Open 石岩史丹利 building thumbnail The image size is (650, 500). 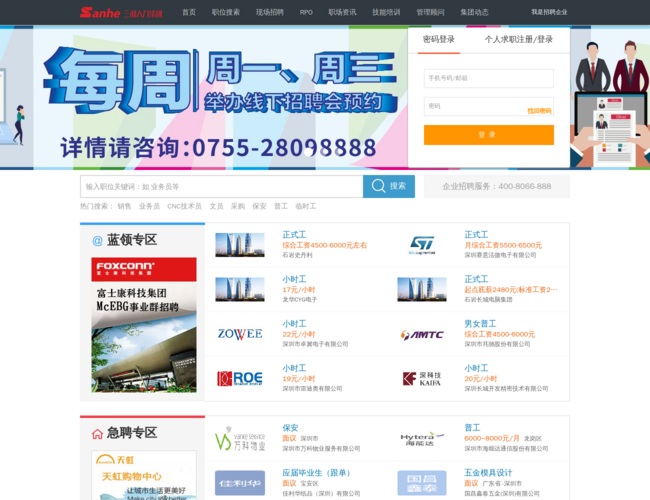pyautogui.click(x=240, y=245)
